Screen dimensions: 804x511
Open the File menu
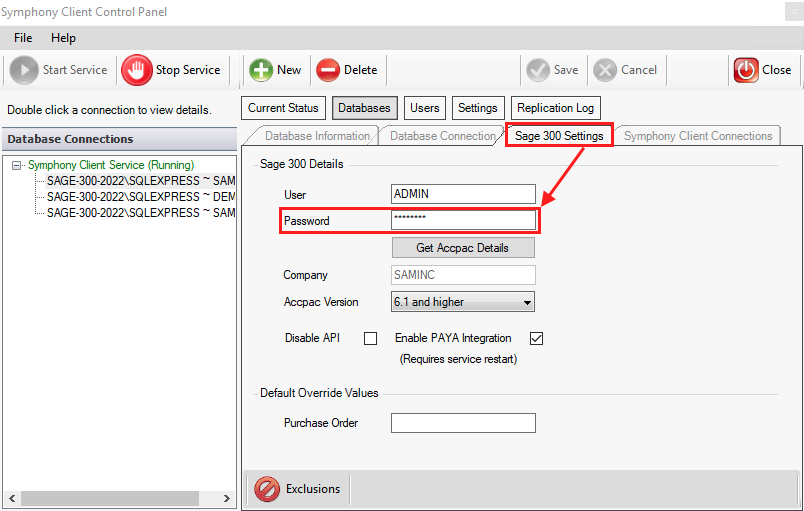click(23, 38)
